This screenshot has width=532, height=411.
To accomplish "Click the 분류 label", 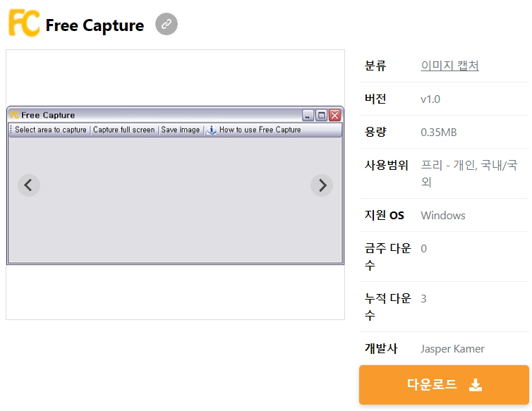I will [375, 66].
